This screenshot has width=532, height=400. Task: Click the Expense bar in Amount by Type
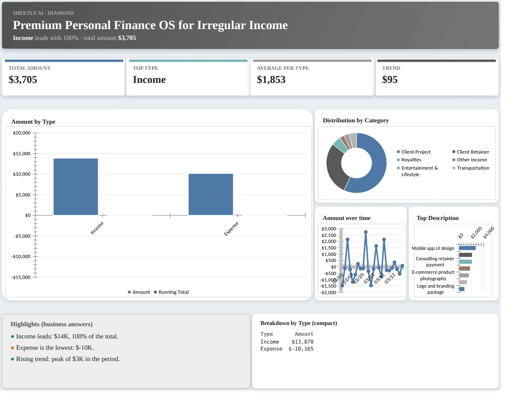tap(211, 194)
